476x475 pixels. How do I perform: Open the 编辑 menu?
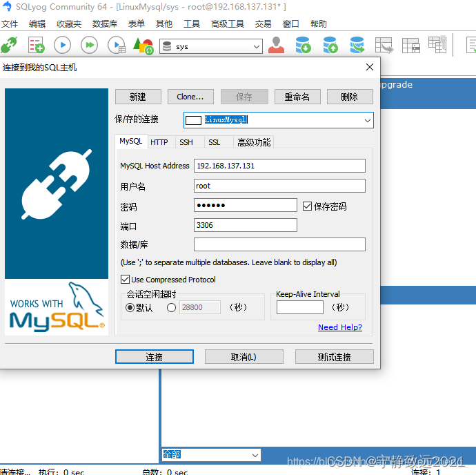tap(37, 23)
